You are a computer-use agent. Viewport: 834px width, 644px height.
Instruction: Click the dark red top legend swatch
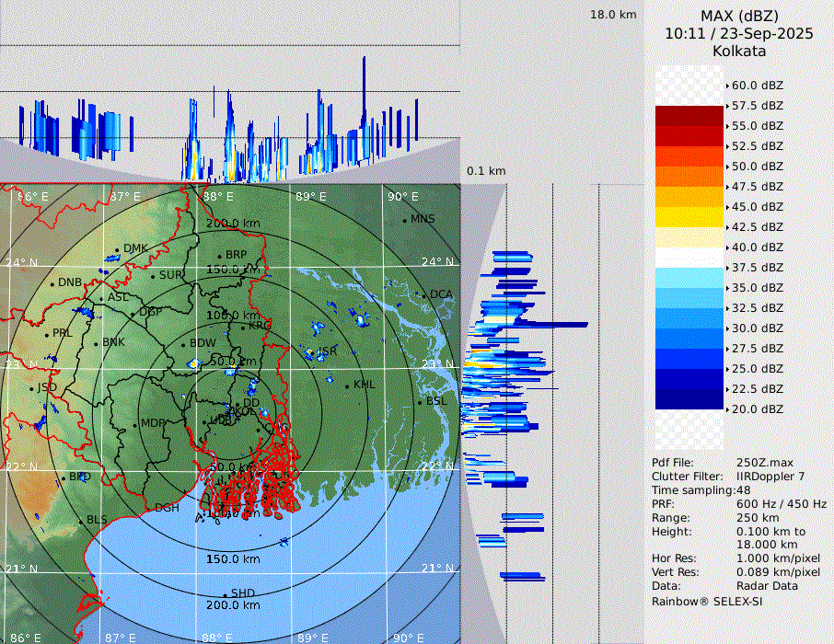[x=689, y=116]
